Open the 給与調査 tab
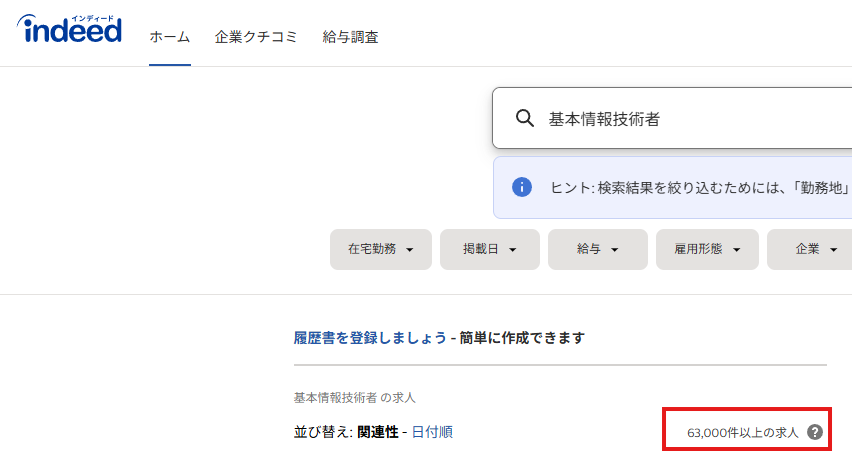This screenshot has height=451, width=852. pyautogui.click(x=350, y=37)
